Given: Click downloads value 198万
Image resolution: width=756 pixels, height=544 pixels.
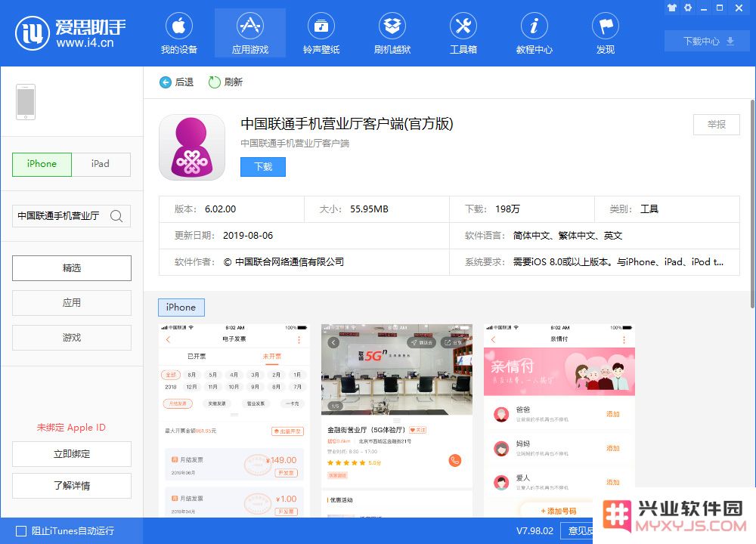Looking at the screenshot, I should [507, 209].
